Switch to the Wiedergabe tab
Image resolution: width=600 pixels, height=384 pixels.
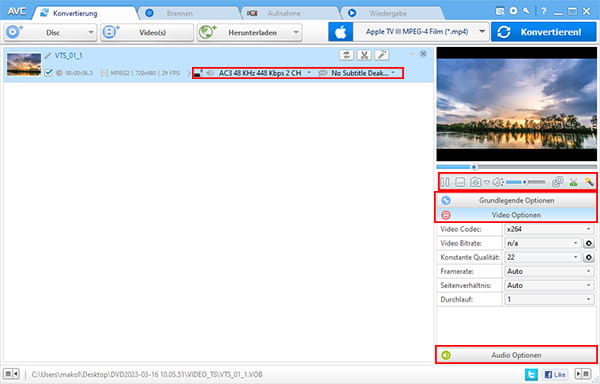point(387,13)
